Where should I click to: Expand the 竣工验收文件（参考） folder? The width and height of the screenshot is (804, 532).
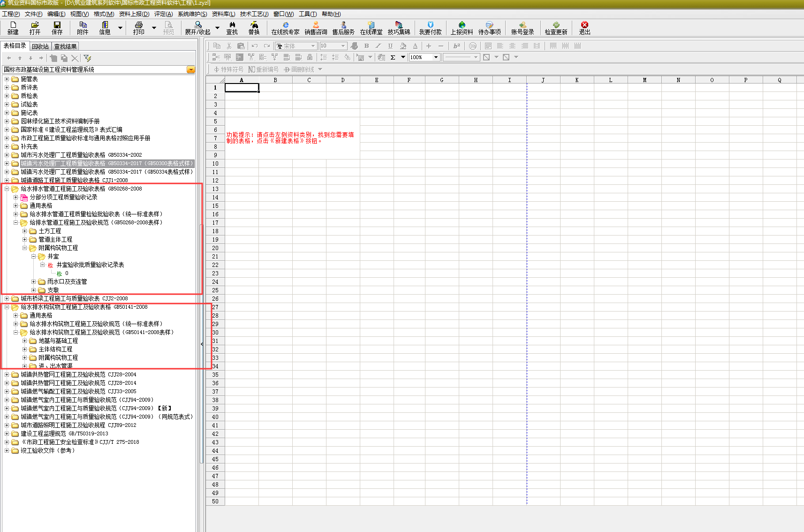coord(7,450)
